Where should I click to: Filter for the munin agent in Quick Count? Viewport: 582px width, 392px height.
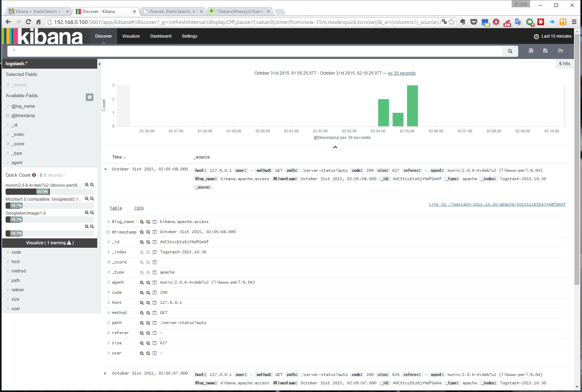tap(87, 185)
